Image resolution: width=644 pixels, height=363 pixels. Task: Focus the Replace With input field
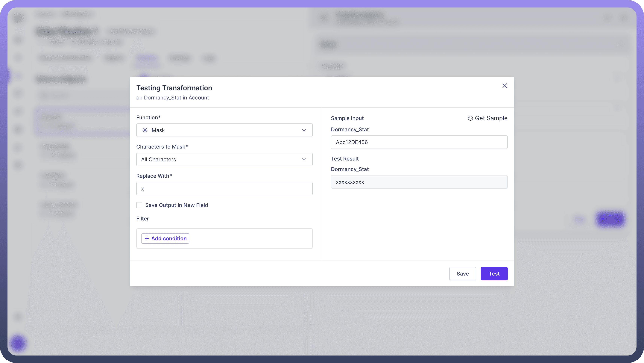(224, 189)
